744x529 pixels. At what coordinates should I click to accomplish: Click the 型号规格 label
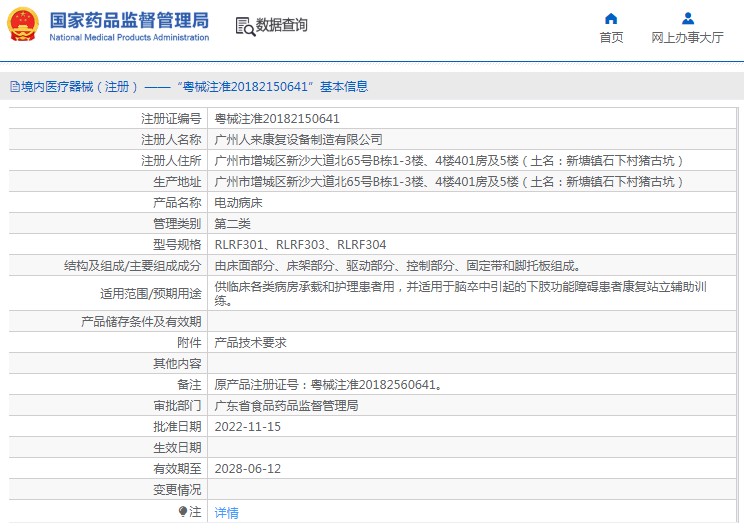[177, 245]
